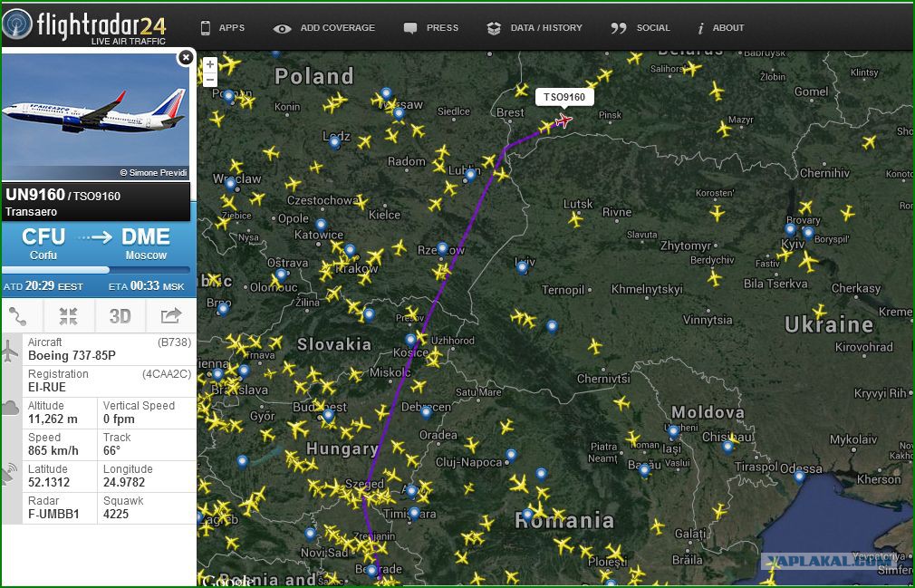This screenshot has height=588, width=915.
Task: Click the selected red aircraft TSO9160
Action: 563,120
